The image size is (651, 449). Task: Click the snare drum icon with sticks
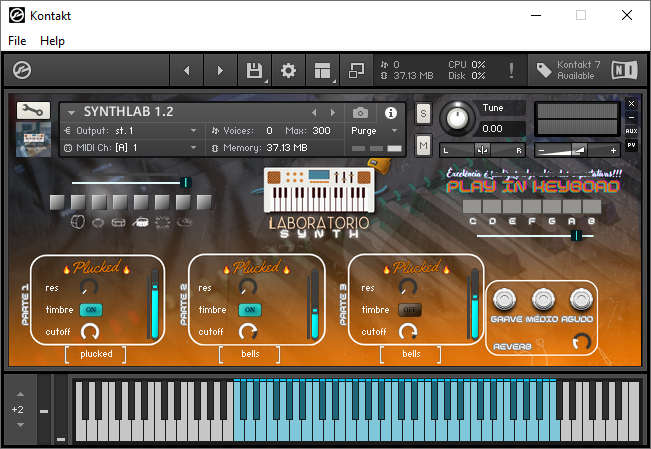(140, 223)
